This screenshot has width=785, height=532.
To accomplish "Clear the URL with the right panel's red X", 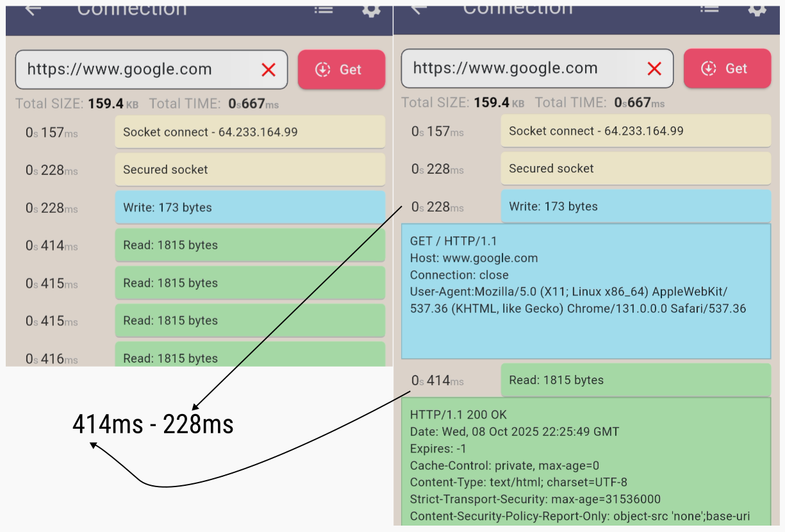I will tap(654, 69).
